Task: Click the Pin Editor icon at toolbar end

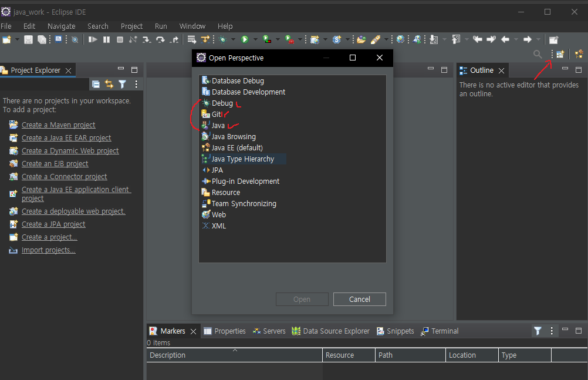Action: tap(553, 39)
